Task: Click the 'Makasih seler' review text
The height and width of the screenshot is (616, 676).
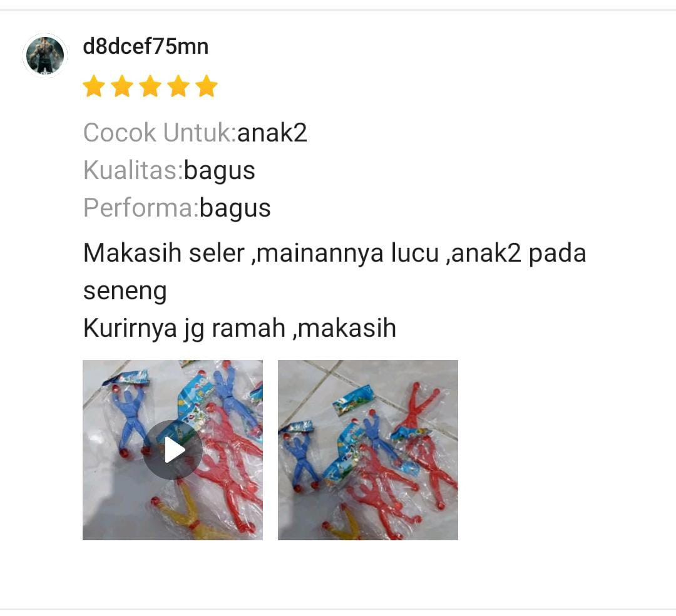Action: [164, 253]
